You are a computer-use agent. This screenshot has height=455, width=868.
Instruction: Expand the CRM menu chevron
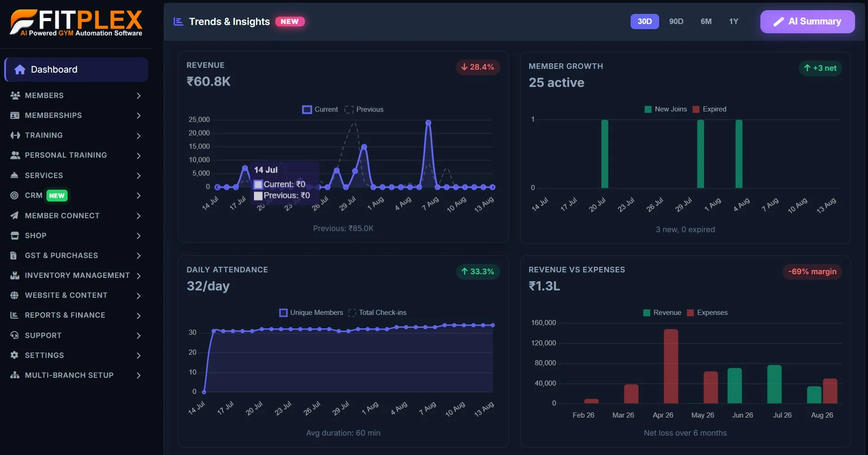coord(139,196)
